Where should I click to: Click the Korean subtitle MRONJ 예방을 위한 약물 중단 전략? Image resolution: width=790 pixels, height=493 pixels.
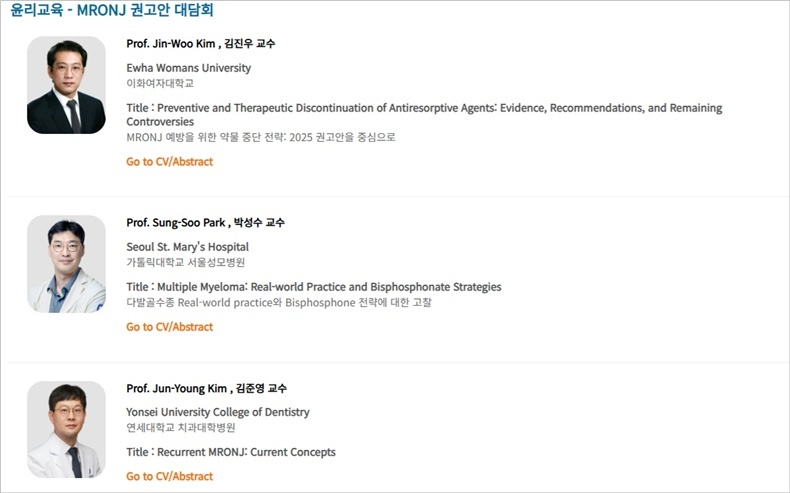[x=261, y=137]
